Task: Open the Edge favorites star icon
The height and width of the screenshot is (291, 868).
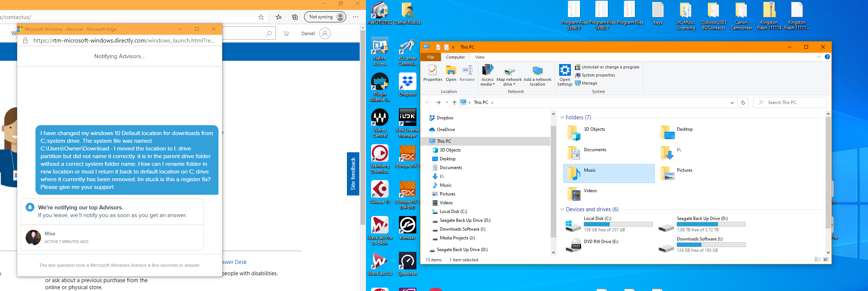Action: (x=261, y=17)
